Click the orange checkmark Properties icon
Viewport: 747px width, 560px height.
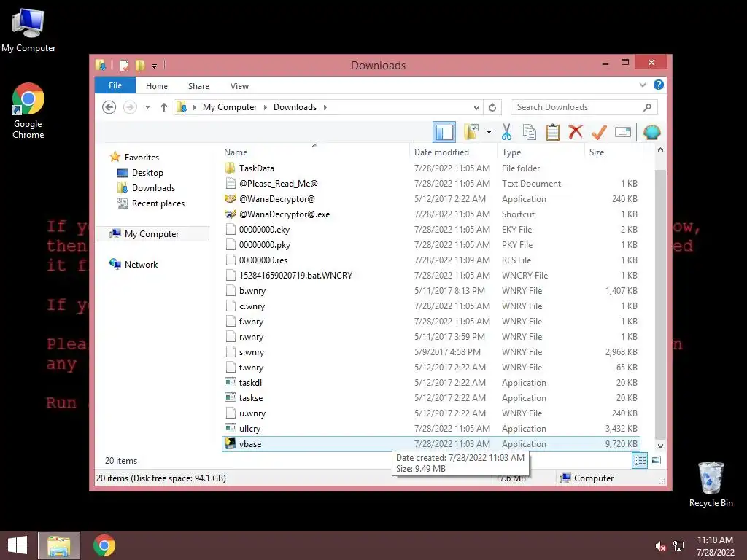click(x=599, y=132)
